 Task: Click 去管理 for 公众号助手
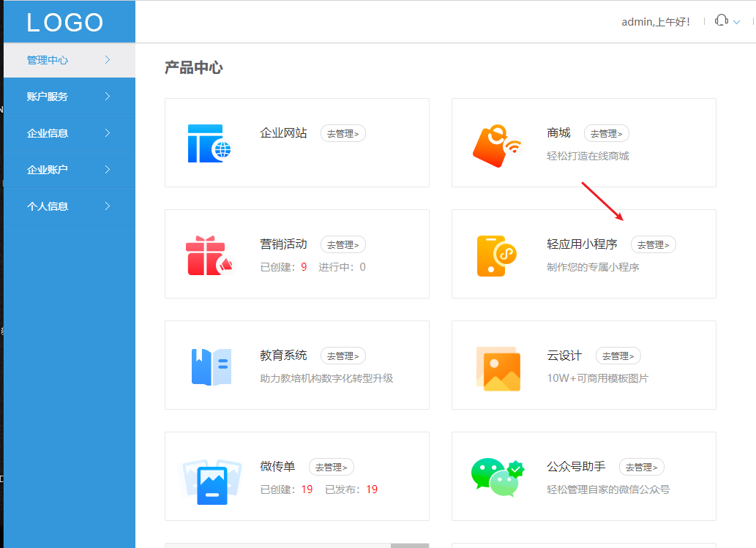tap(641, 467)
